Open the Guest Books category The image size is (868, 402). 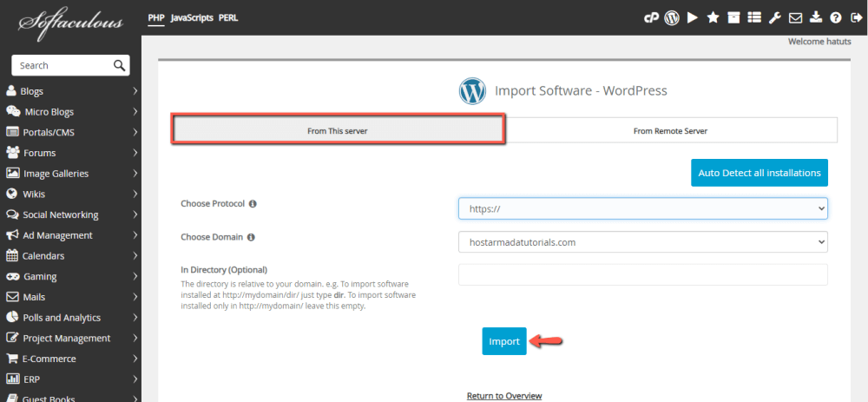tap(49, 399)
